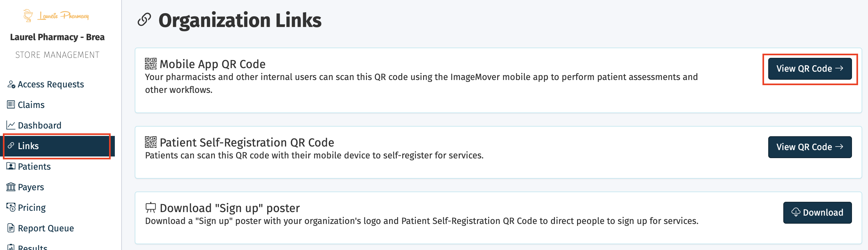
Task: Click the Sign up poster easel icon
Action: (x=151, y=208)
